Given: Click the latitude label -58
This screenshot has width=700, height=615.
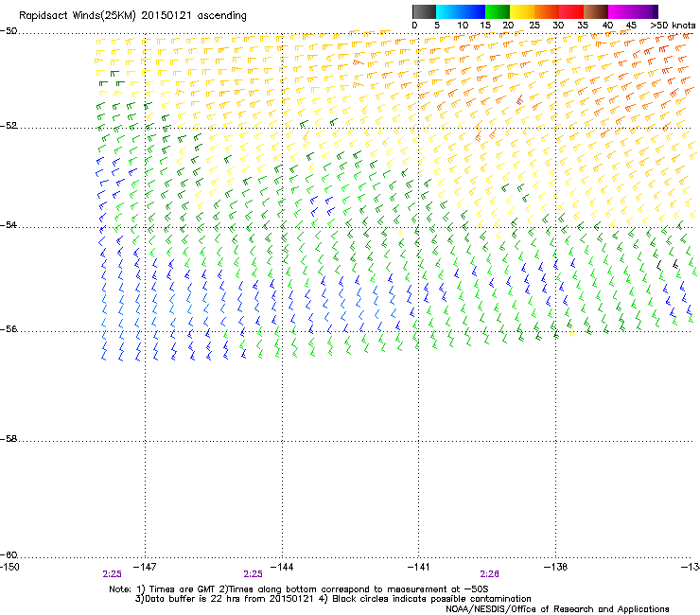Looking at the screenshot, I should [x=9, y=439].
